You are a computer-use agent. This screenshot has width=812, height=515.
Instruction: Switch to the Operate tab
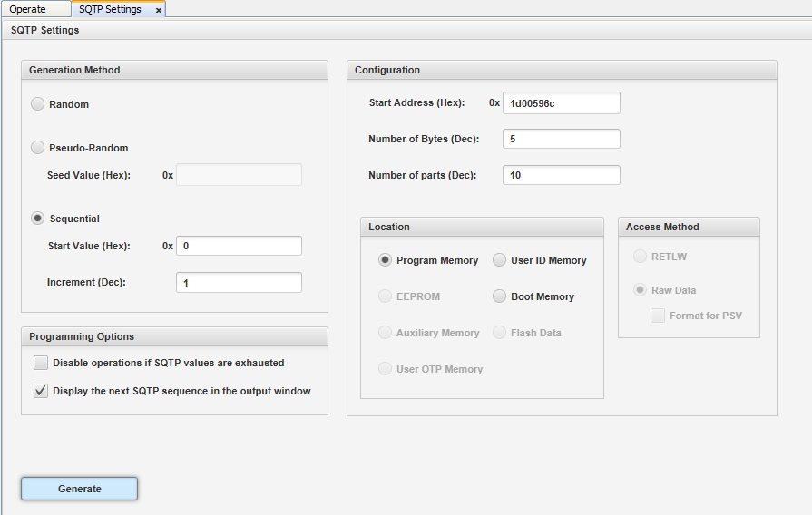[x=28, y=9]
